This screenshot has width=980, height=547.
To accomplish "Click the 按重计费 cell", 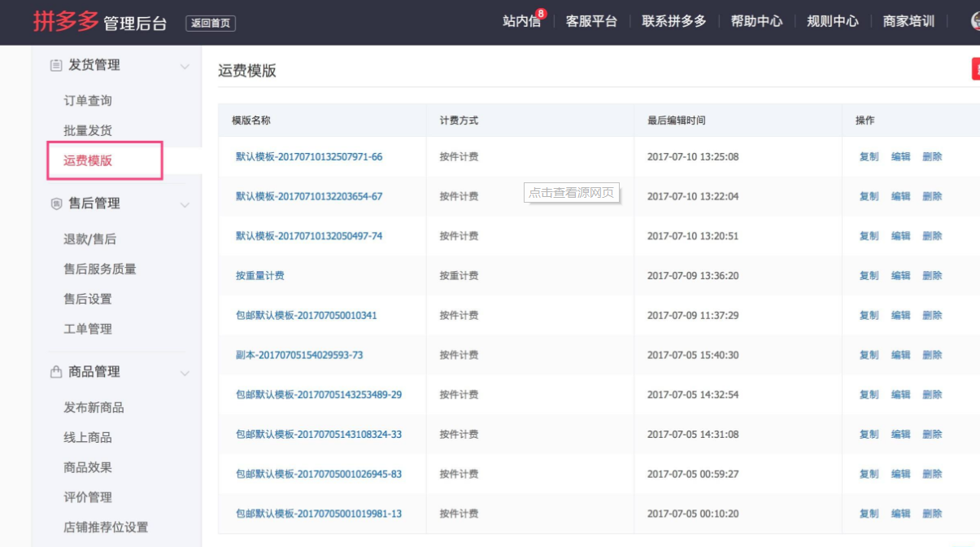I will (x=460, y=276).
